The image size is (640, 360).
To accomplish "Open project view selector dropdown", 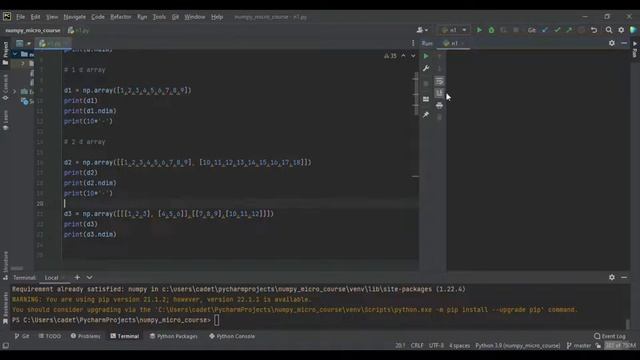I will [23, 43].
